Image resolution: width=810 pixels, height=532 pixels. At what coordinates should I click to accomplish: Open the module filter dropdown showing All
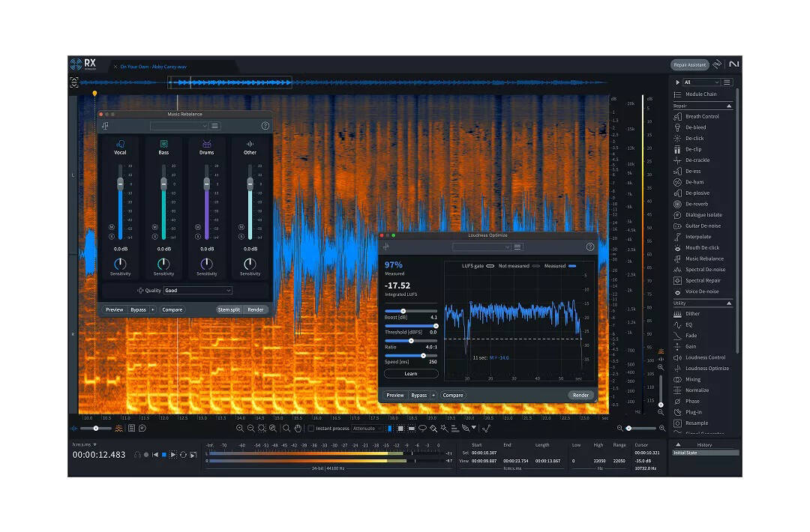click(700, 82)
